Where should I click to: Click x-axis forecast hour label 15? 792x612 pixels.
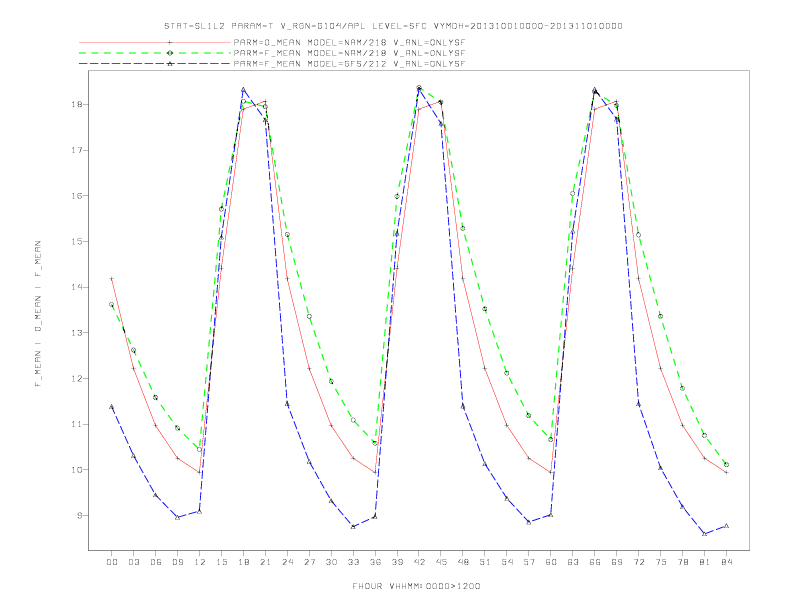click(x=221, y=562)
